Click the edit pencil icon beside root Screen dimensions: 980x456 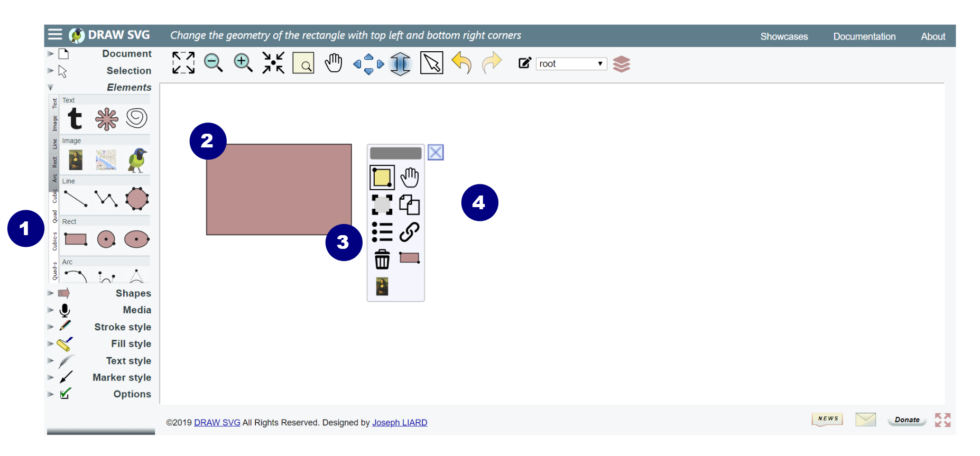[524, 63]
